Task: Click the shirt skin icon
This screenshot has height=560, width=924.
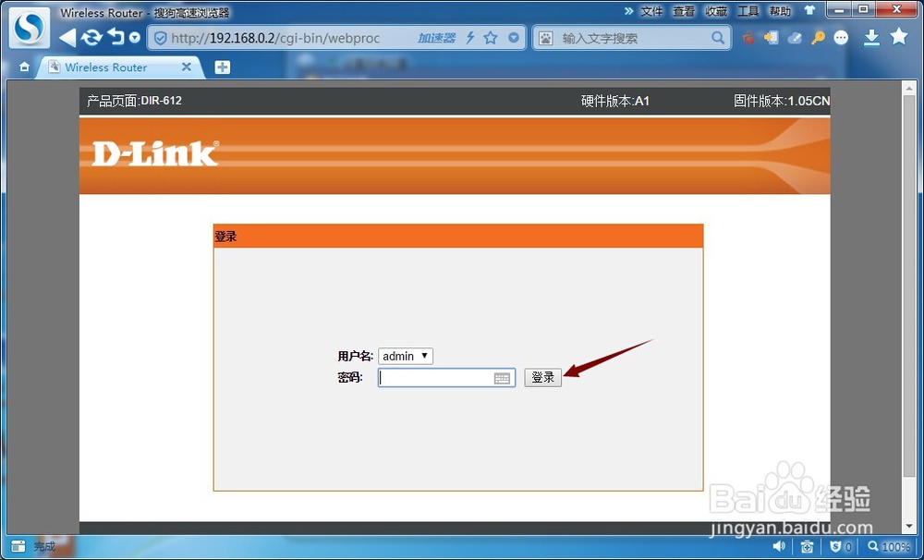Action: (x=809, y=10)
